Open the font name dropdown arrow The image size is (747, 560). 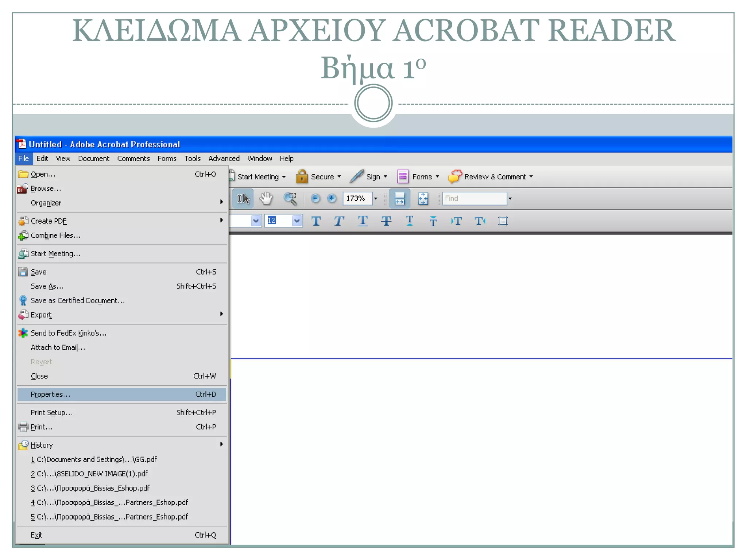click(256, 221)
